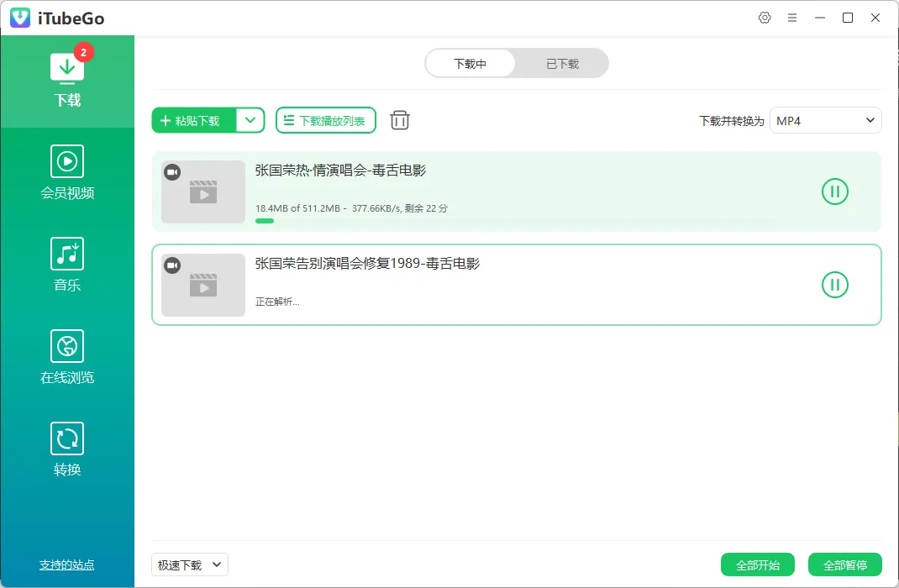Click camera badge on 张国荣热·情演唱会 thumbnail

point(172,172)
